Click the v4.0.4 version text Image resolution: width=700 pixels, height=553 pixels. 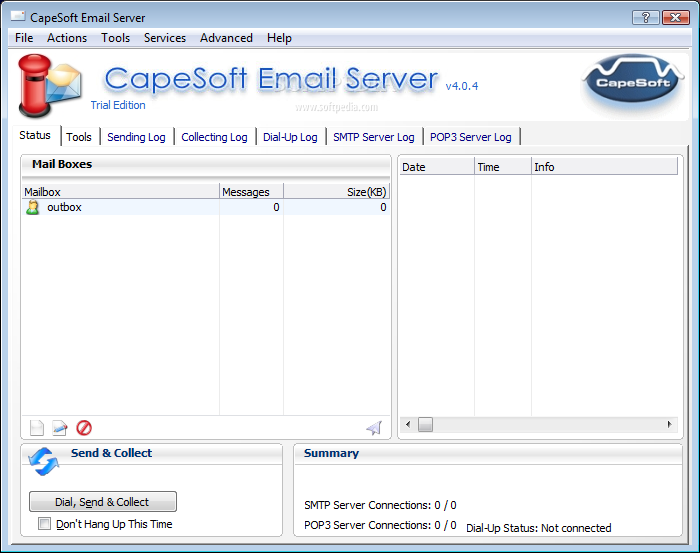tap(462, 86)
